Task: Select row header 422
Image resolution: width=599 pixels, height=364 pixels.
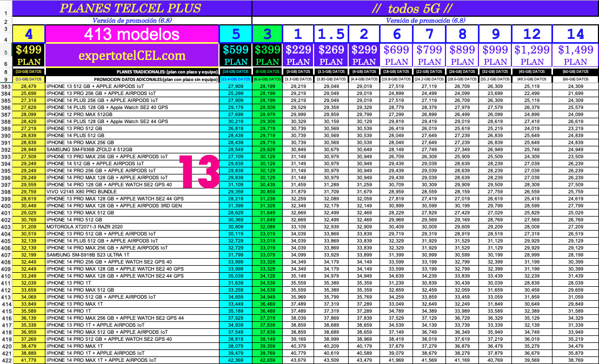Action: click(x=6, y=360)
